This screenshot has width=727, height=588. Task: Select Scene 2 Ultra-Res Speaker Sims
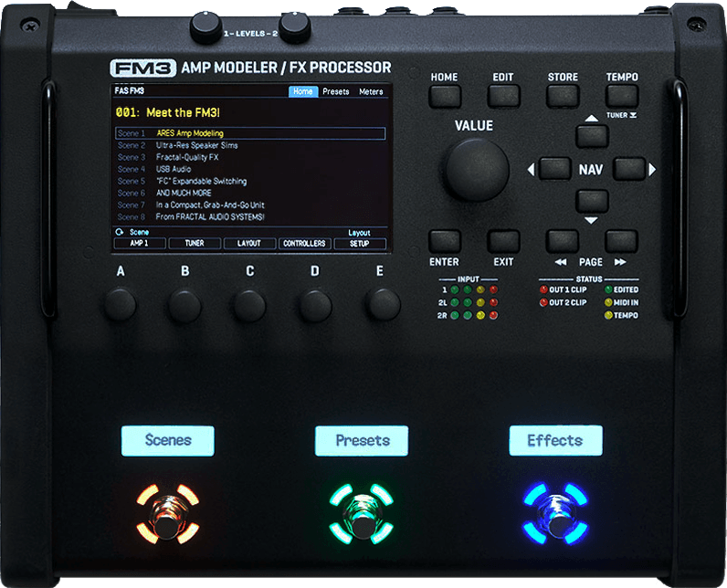pyautogui.click(x=250, y=145)
